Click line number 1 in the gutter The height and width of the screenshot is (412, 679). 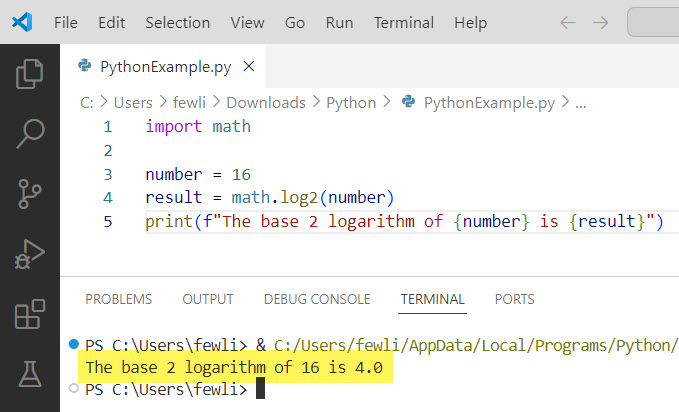[x=108, y=127]
